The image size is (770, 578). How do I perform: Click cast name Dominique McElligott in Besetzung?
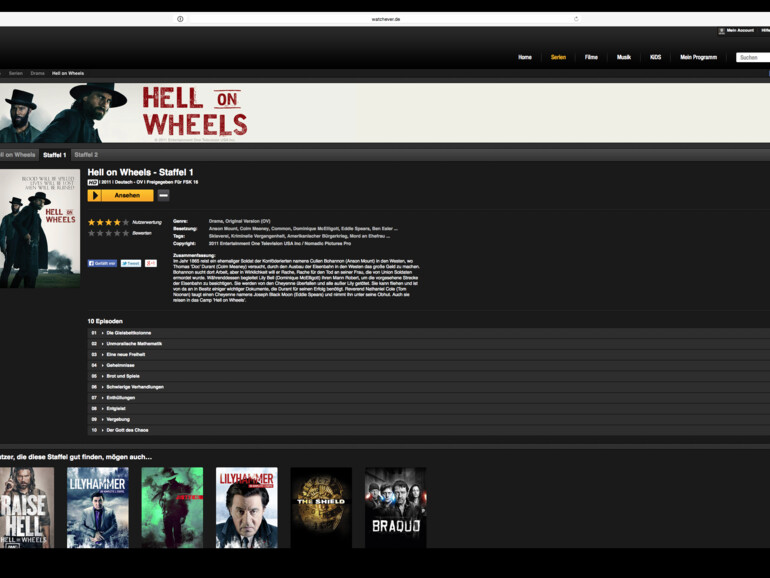[316, 228]
